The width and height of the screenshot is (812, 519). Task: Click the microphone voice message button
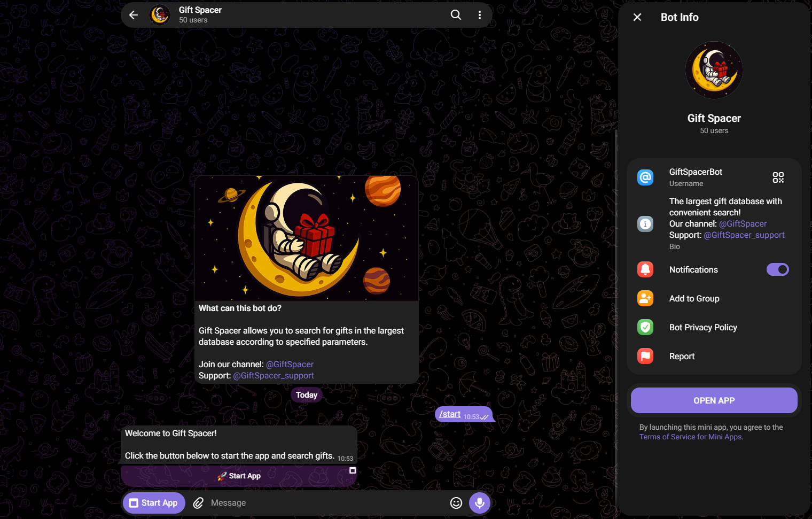(480, 503)
